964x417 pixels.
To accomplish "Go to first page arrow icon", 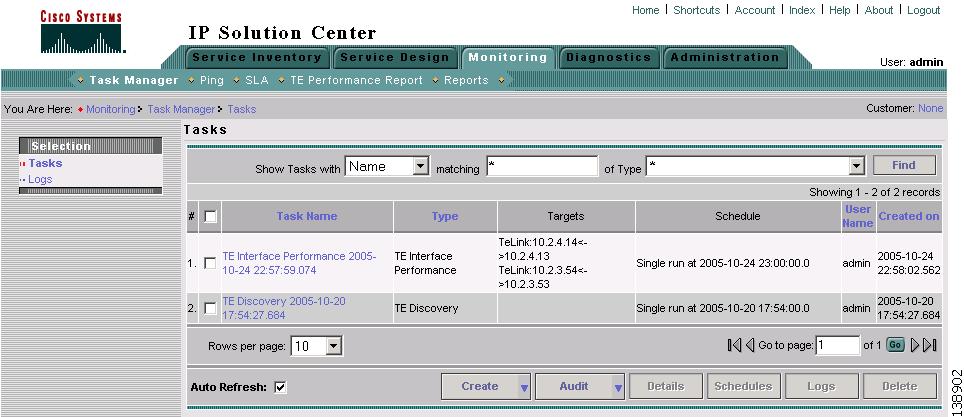I will 734,346.
